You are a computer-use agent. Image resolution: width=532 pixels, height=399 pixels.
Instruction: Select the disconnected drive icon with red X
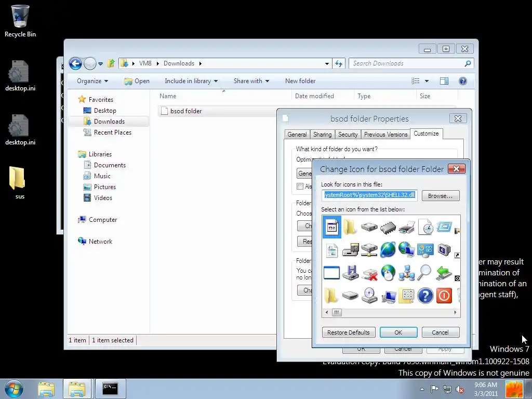(x=369, y=273)
